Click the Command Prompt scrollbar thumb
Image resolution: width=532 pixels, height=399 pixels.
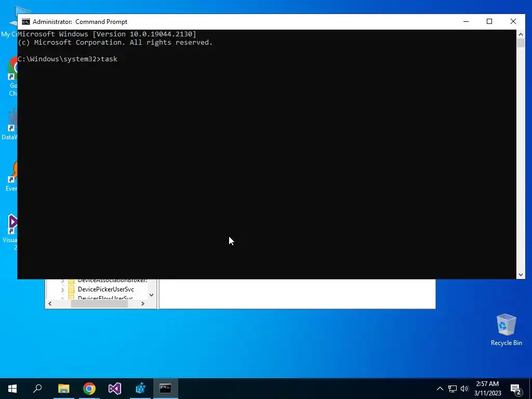click(x=521, y=43)
